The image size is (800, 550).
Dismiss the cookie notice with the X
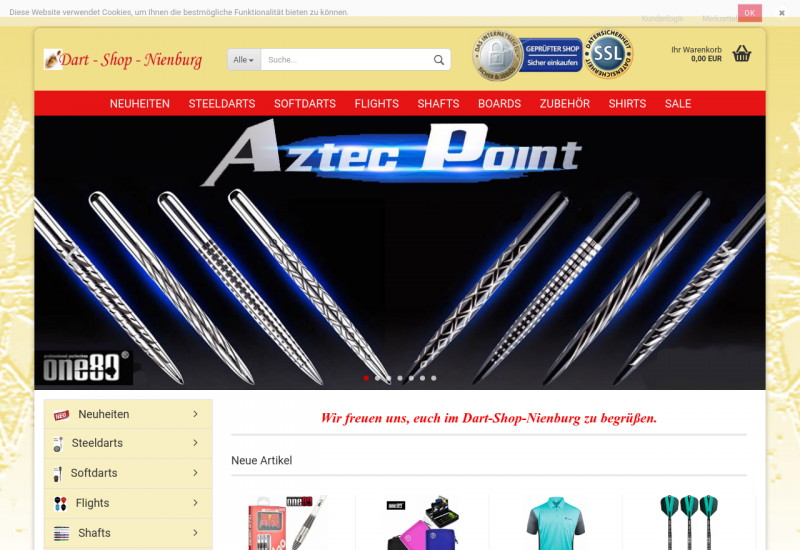782,13
